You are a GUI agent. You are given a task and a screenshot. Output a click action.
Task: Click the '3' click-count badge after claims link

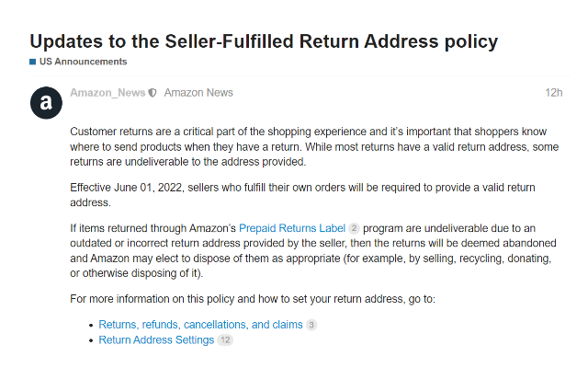(x=311, y=325)
